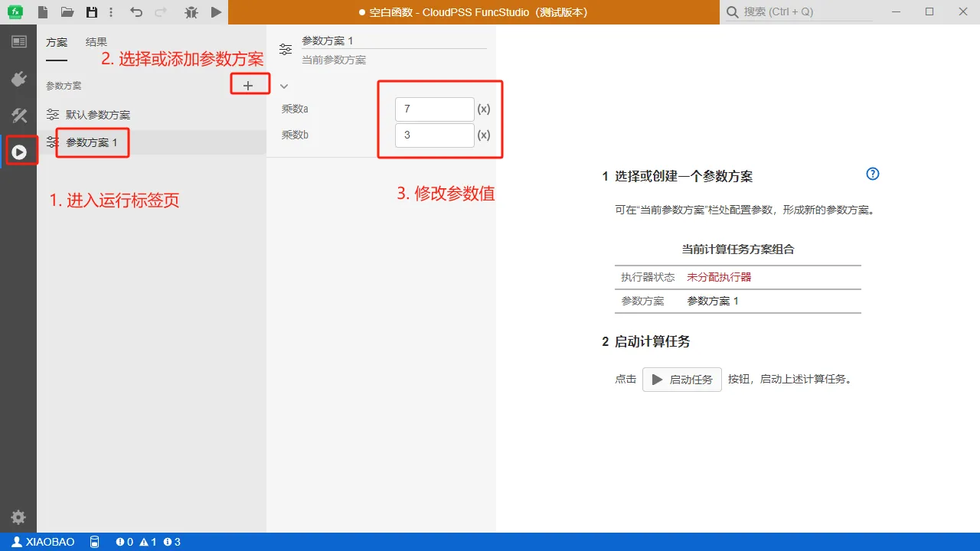Toggle expression mode (x) for 乘数b

[x=483, y=135]
